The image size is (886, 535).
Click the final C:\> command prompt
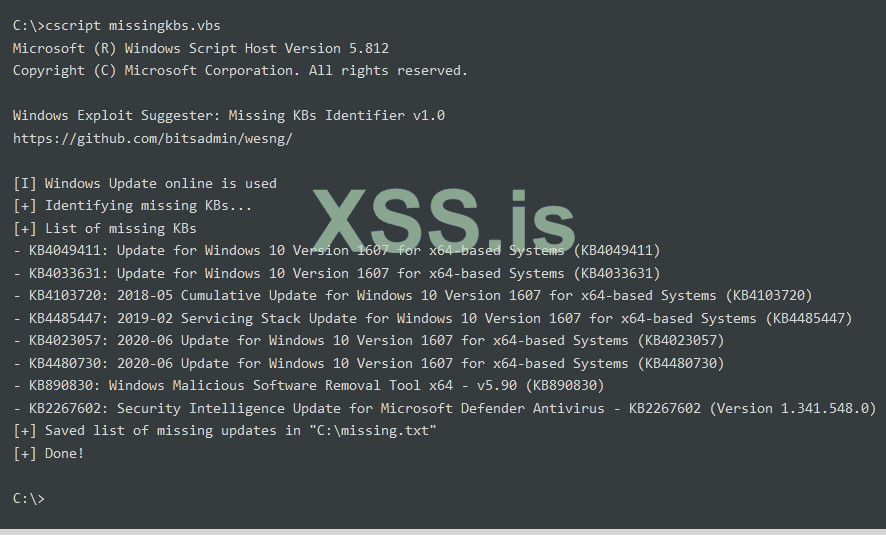[29, 498]
